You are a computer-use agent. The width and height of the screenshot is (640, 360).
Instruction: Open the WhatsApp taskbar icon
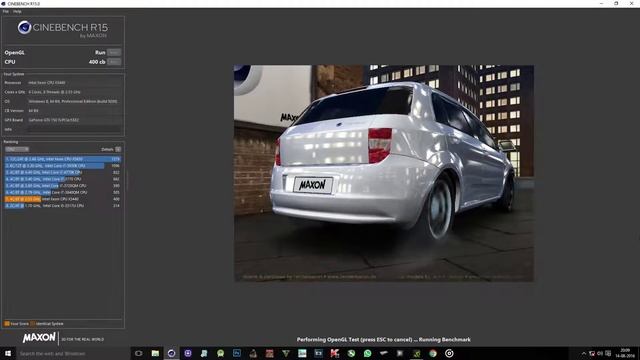[x=367, y=353]
